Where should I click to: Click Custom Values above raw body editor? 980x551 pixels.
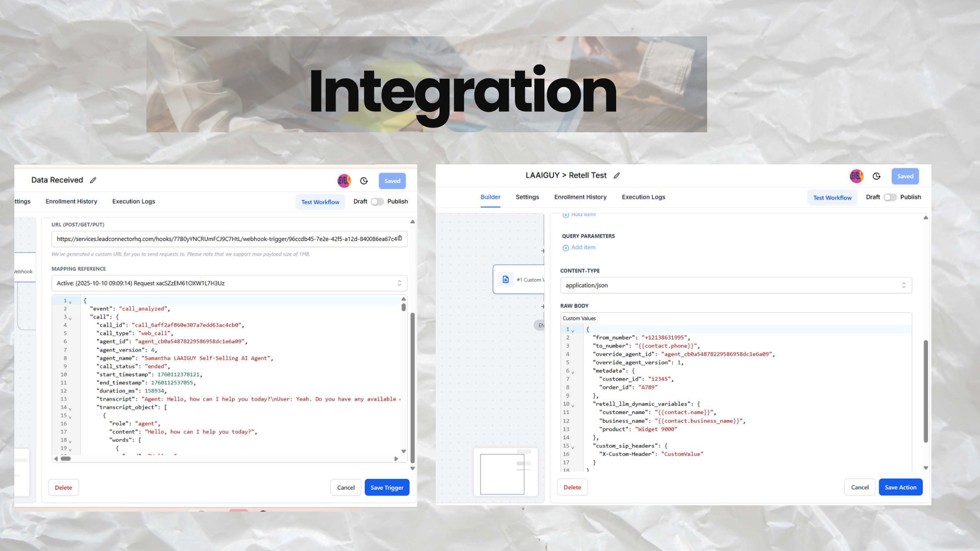[579, 319]
